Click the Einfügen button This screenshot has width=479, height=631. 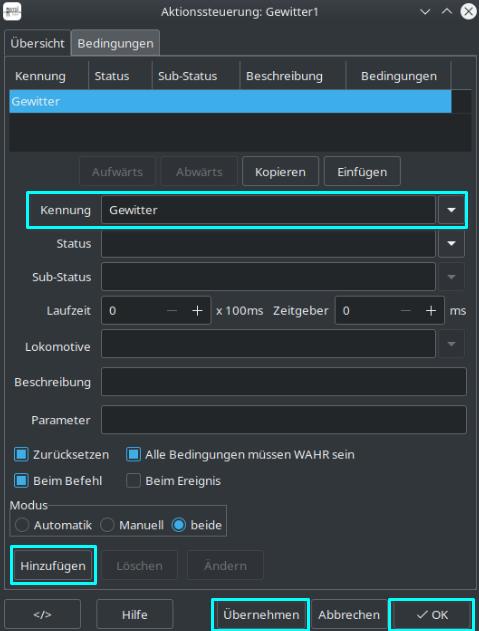point(362,171)
